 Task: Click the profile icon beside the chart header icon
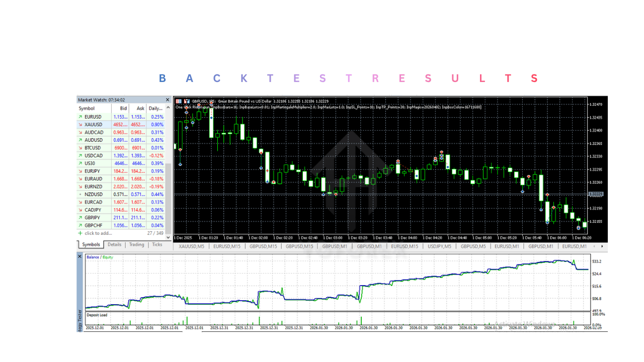(179, 101)
